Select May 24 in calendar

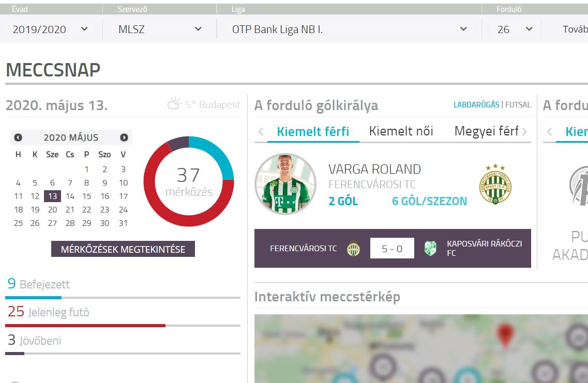(x=124, y=209)
